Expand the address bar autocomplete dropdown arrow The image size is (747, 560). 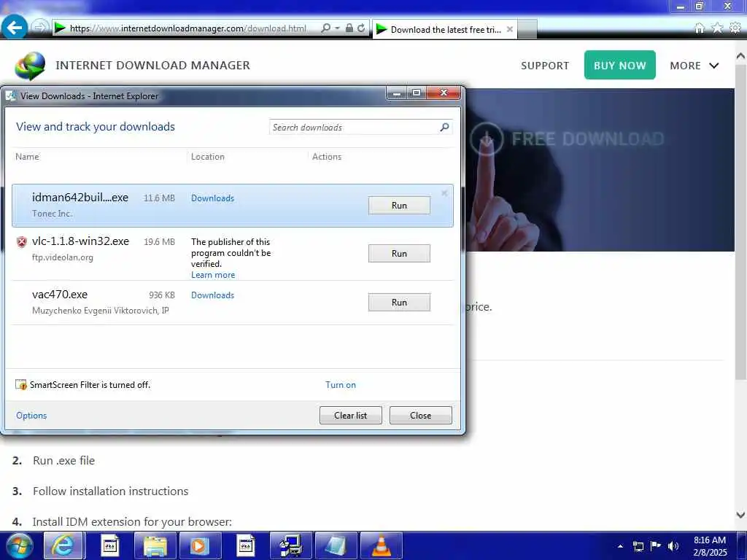[x=337, y=28]
